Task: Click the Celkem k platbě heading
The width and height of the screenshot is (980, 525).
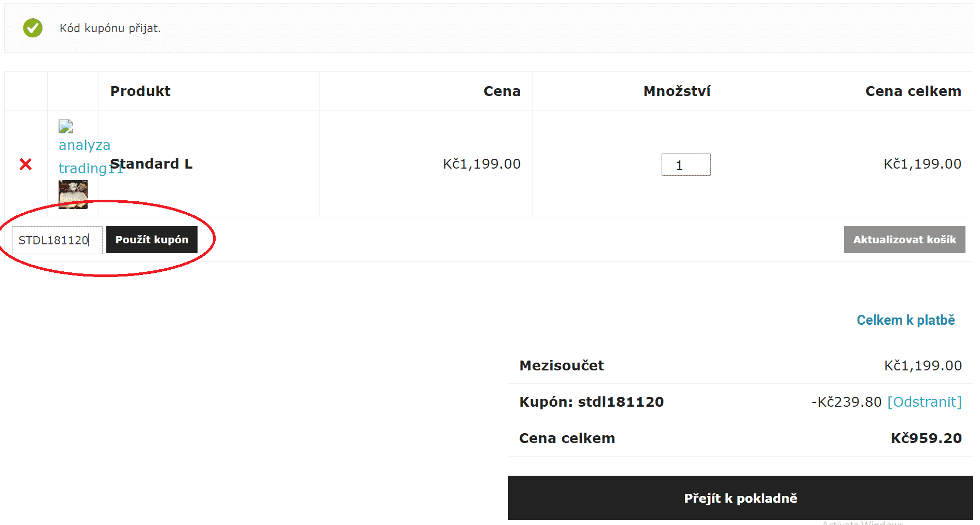Action: [x=905, y=320]
